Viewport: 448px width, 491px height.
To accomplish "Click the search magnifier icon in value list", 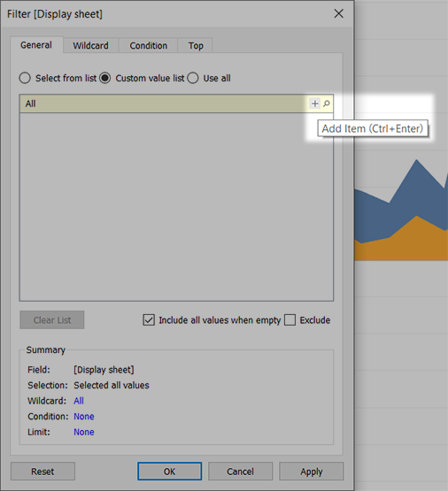I will tap(327, 104).
